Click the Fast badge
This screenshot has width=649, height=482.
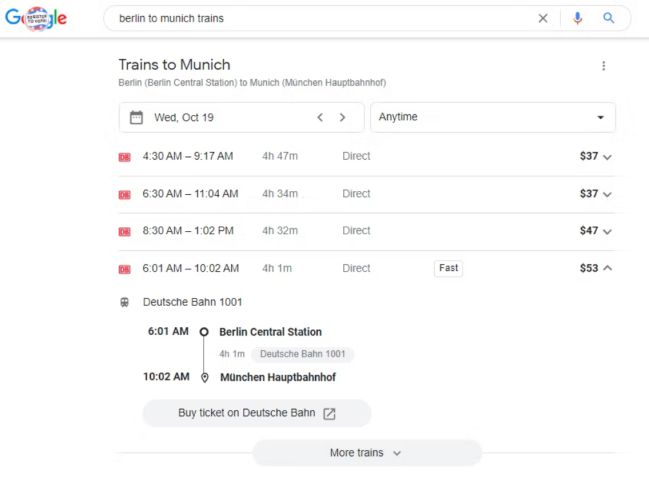(x=448, y=268)
